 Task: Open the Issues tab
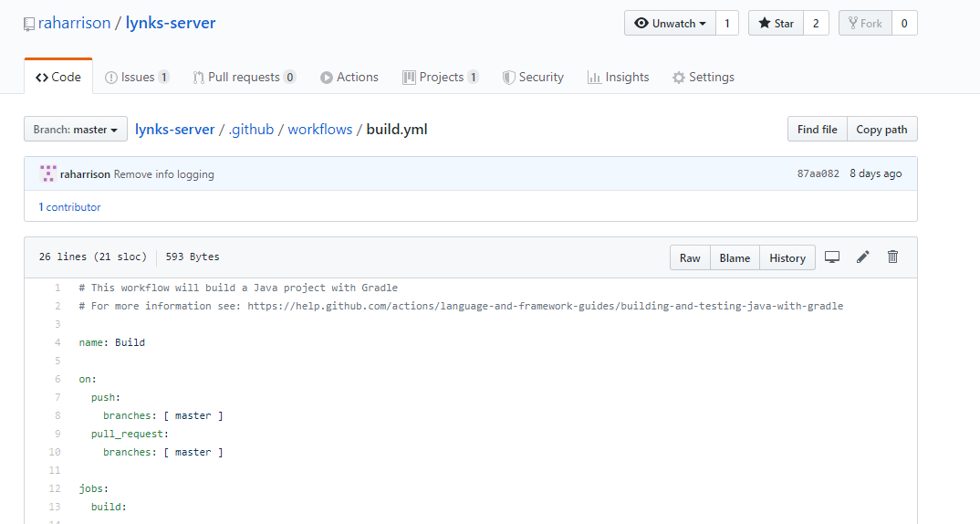137,77
